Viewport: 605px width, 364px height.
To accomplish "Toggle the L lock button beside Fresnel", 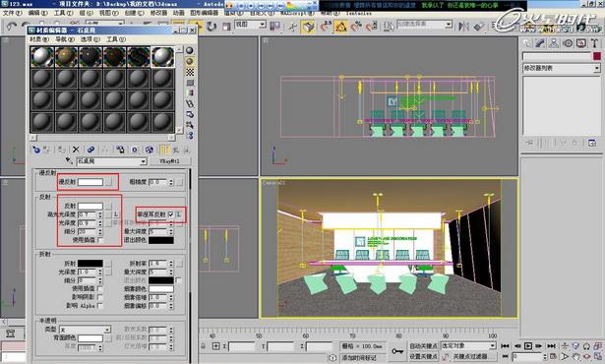I will coord(179,214).
